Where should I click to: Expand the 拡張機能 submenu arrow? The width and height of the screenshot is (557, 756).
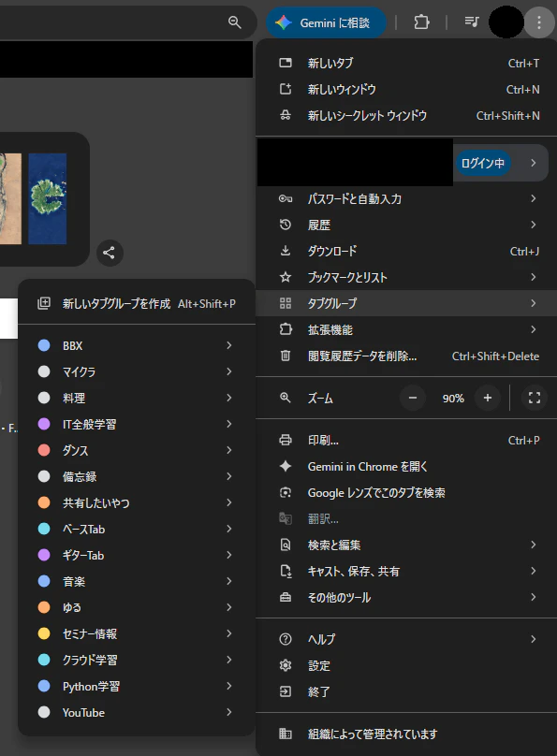pyautogui.click(x=534, y=329)
